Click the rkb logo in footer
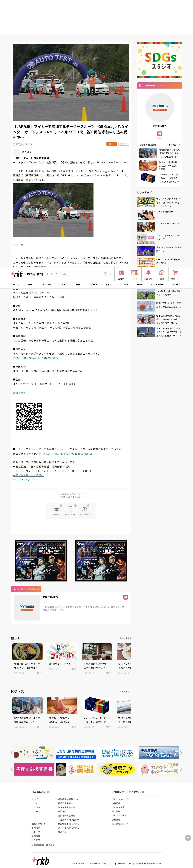Image resolution: width=193 pixels, height=868 pixels. [40, 861]
